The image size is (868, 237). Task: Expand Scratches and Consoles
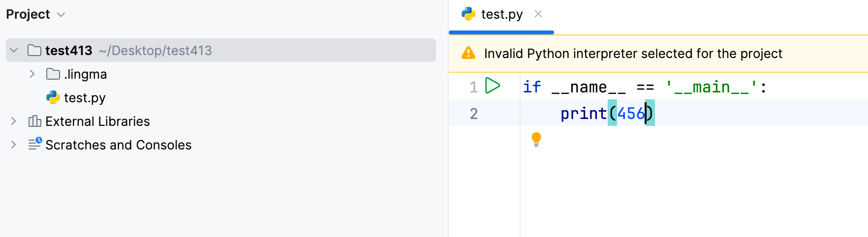tap(14, 145)
